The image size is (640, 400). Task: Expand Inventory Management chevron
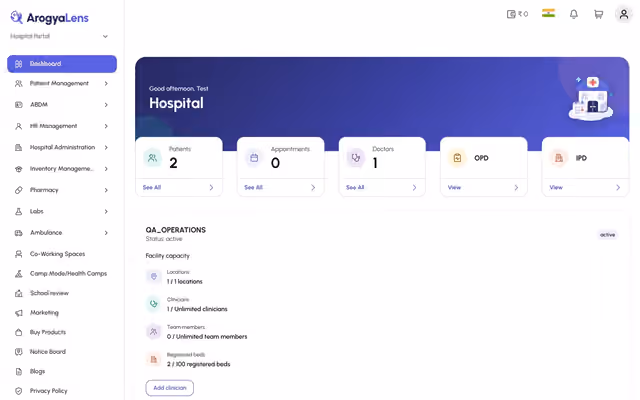[106, 169]
